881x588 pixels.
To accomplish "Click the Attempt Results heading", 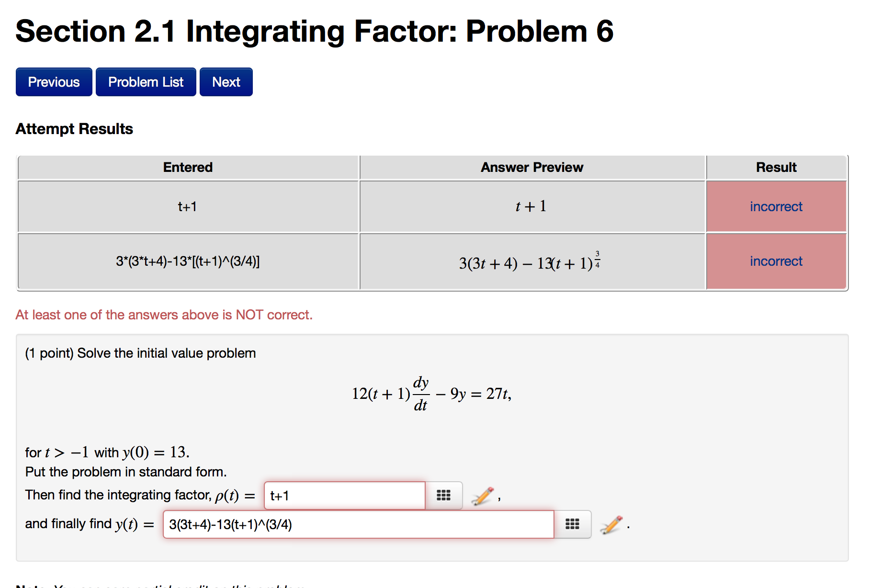I will [74, 128].
